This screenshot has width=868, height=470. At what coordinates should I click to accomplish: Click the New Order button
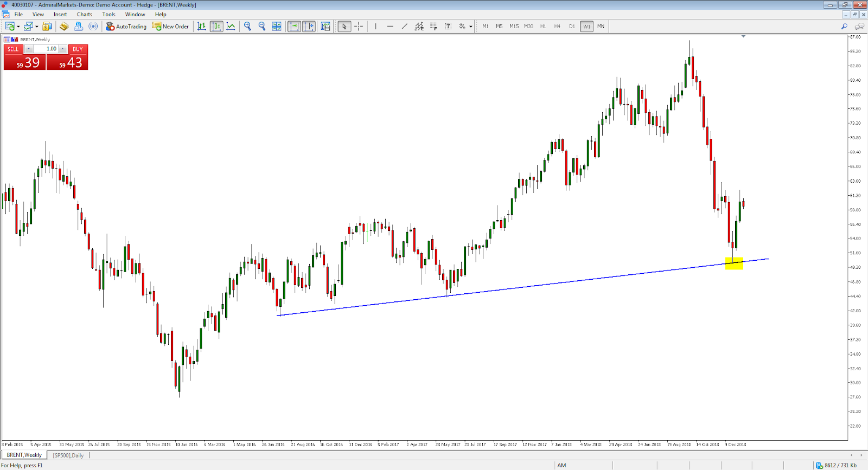[x=171, y=26]
